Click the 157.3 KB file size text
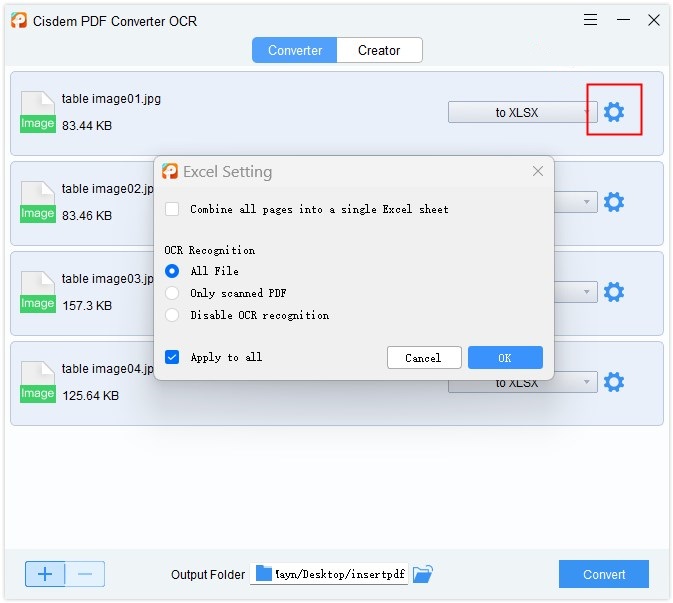The height and width of the screenshot is (603, 673). (x=87, y=306)
